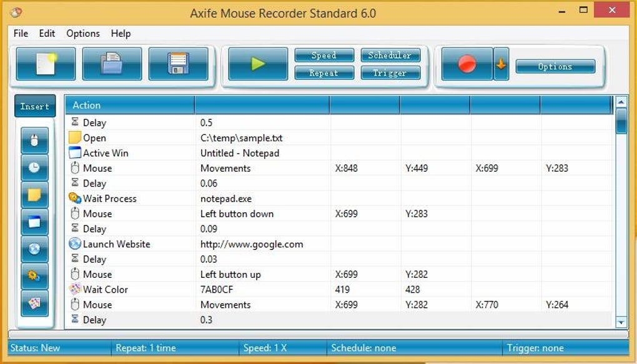
Task: Click the Insert header button
Action: pos(35,106)
